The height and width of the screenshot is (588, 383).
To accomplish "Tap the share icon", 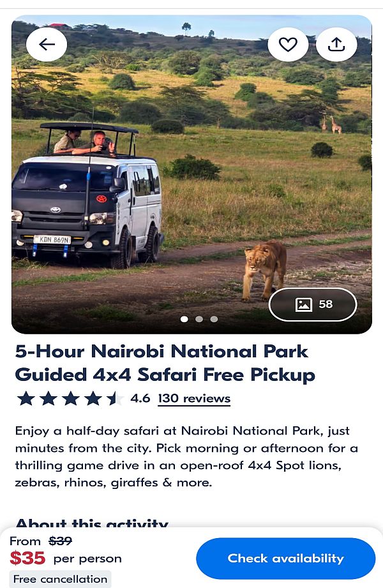I will [336, 44].
